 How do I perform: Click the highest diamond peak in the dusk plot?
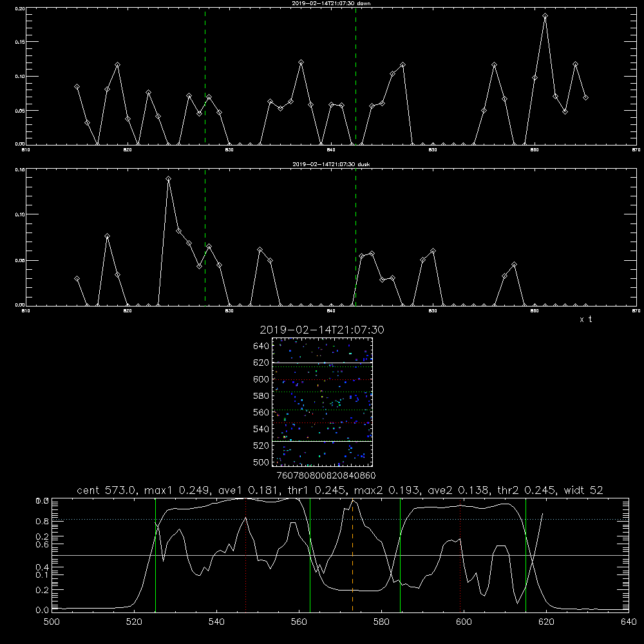(x=168, y=179)
